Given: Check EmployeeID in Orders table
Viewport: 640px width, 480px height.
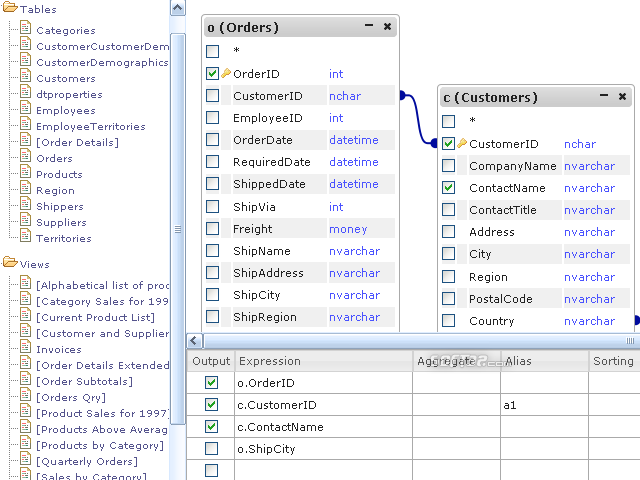Looking at the screenshot, I should [x=212, y=118].
